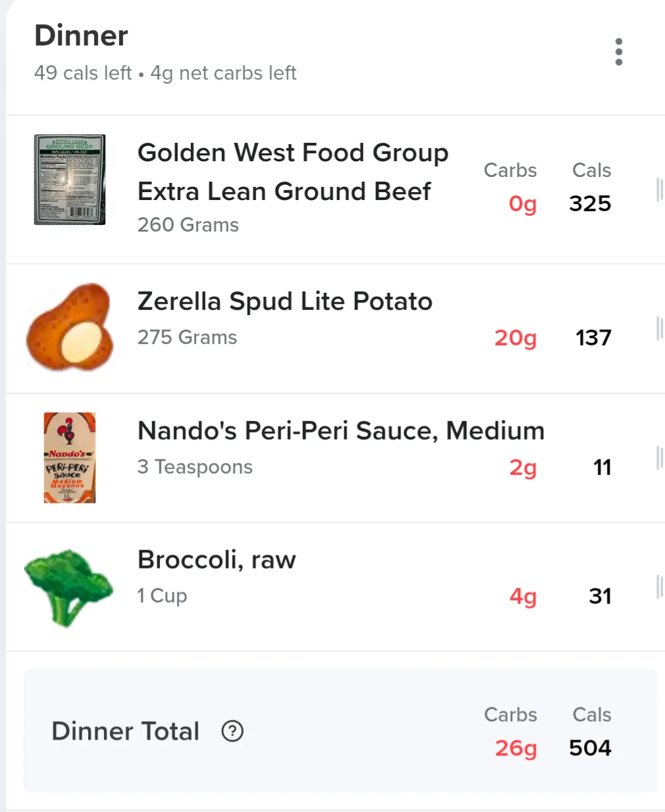
Task: Click the Dinner Total help question mark icon
Action: coord(232,731)
